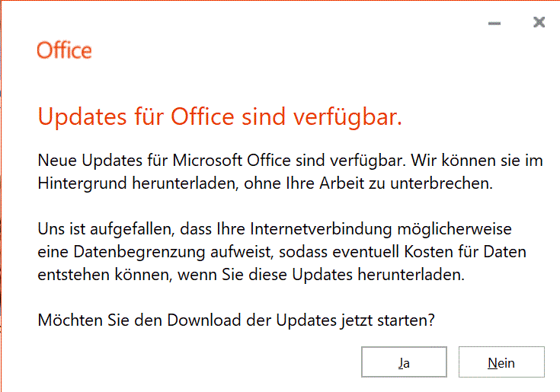Image resolution: width=560 pixels, height=392 pixels.
Task: Click the line starting 'entstehen können, wenn Sie'
Action: (251, 275)
